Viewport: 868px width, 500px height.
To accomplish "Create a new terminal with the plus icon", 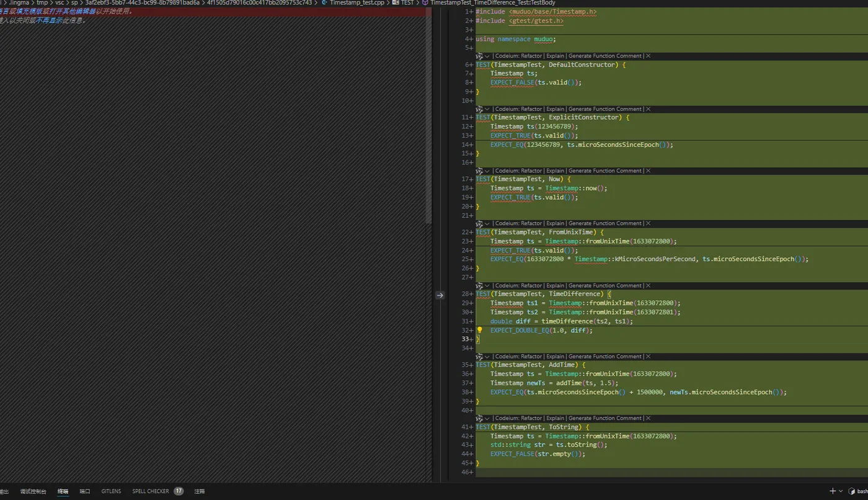I will coord(833,491).
